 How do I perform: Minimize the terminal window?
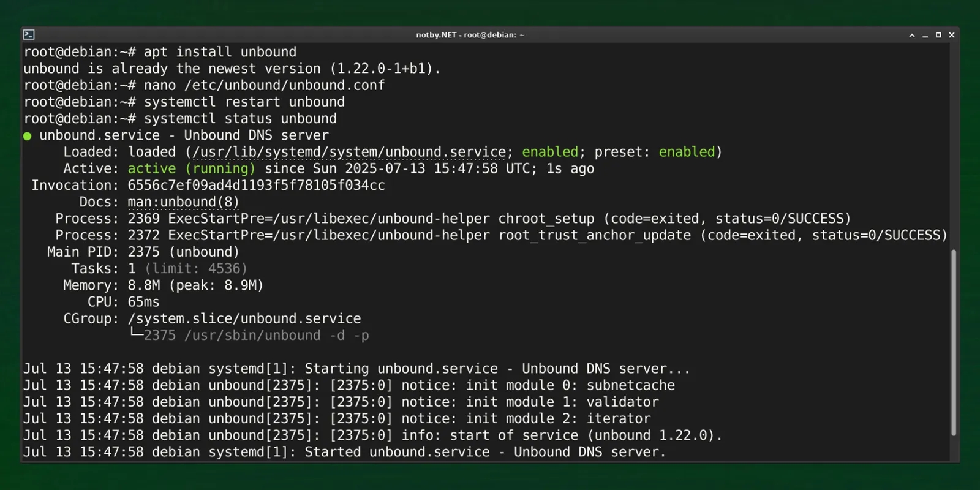[x=925, y=36]
